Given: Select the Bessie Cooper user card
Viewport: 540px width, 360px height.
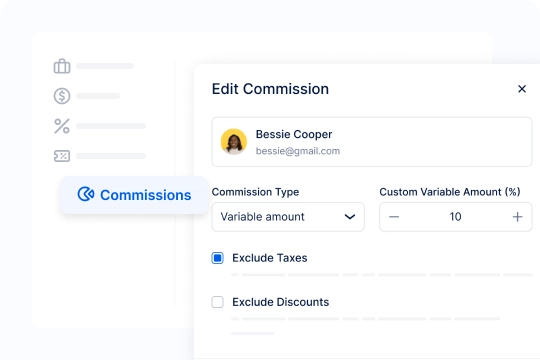Looking at the screenshot, I should click(372, 142).
